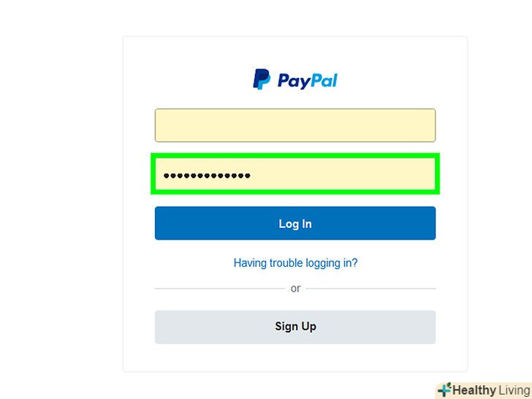Focus the highlighted password field
This screenshot has width=532, height=399.
click(x=295, y=174)
